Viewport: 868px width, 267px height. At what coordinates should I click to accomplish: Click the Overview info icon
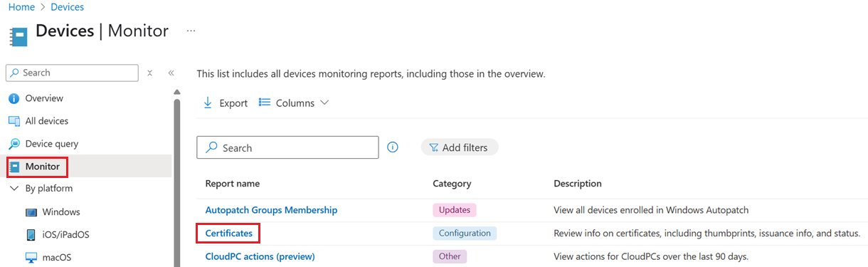14,98
